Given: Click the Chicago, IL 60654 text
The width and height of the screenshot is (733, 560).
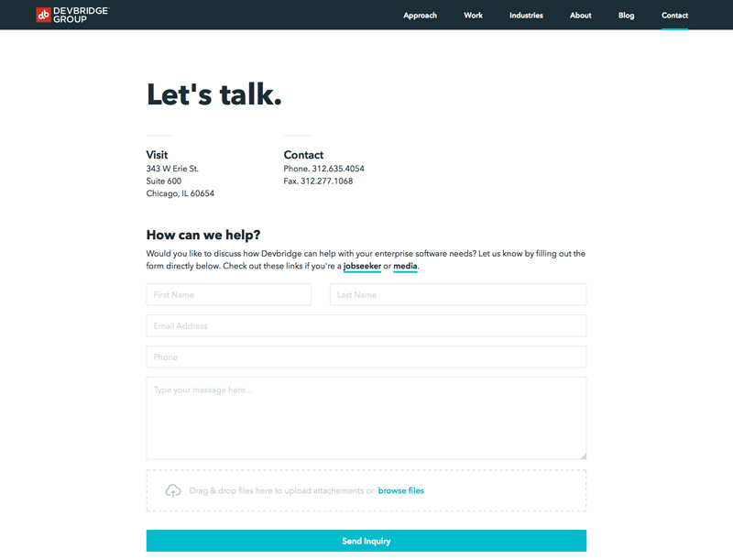Looking at the screenshot, I should 180,193.
